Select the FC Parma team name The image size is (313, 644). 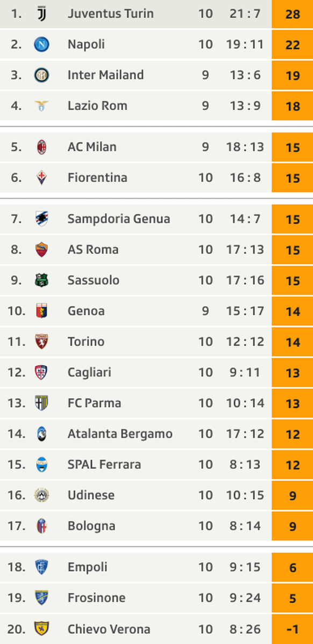[x=94, y=403]
